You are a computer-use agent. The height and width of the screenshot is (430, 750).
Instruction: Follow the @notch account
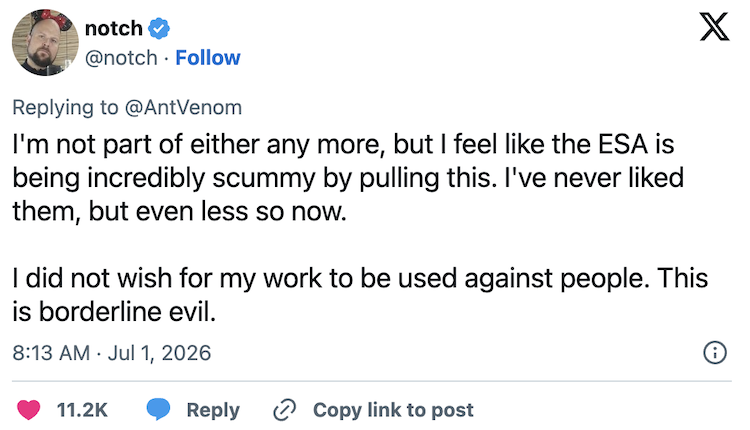pos(208,58)
